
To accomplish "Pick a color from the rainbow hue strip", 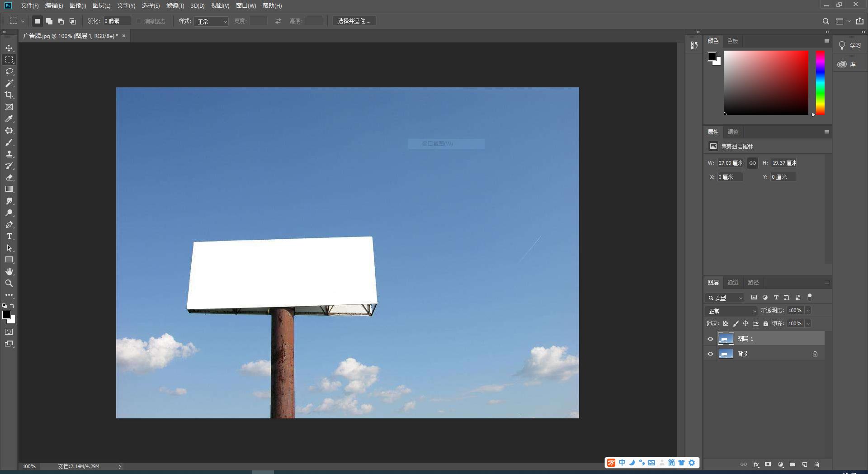I will pos(819,81).
